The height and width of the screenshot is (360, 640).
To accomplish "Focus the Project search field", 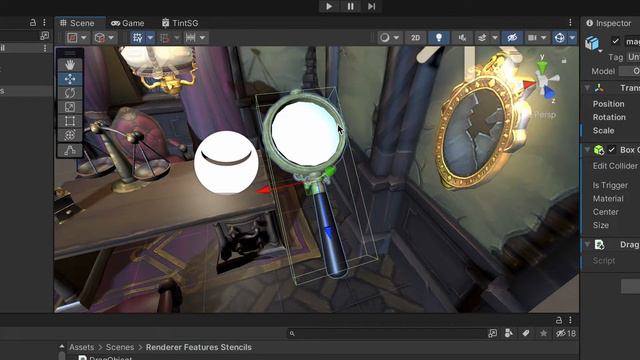I will coord(386,333).
